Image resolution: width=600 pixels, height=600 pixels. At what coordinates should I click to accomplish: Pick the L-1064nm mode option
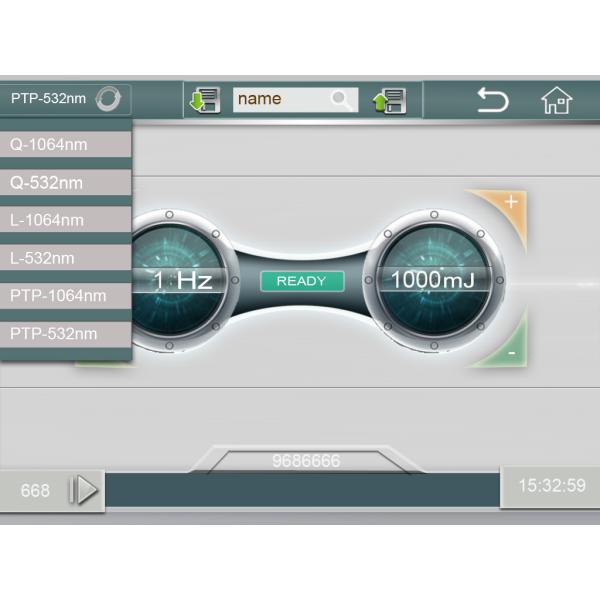pyautogui.click(x=66, y=220)
